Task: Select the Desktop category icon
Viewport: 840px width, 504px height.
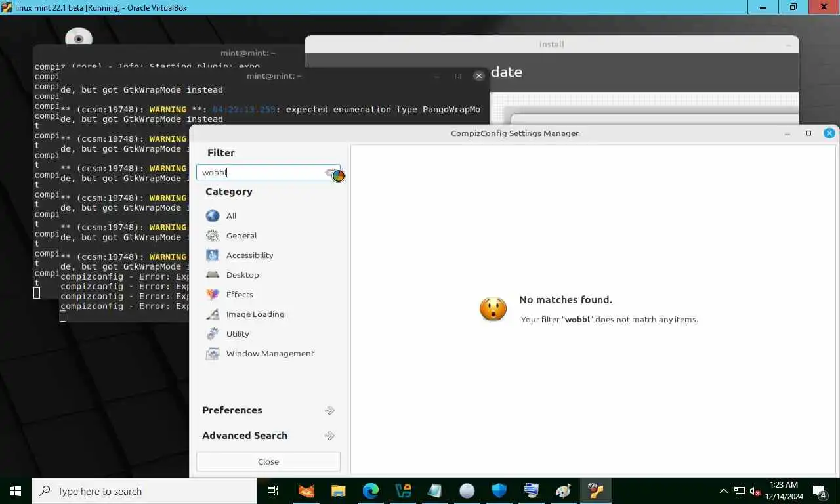Action: click(213, 275)
